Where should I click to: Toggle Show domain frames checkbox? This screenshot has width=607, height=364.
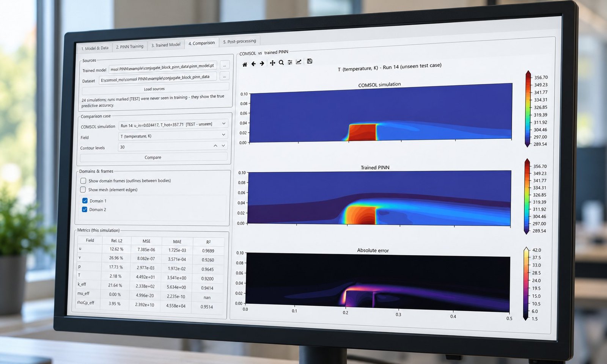pyautogui.click(x=83, y=181)
